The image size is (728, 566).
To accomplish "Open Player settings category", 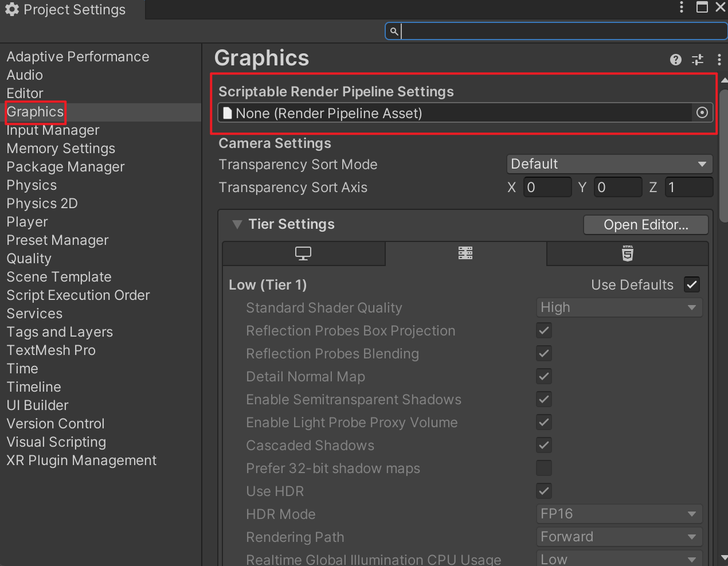I will coord(28,222).
